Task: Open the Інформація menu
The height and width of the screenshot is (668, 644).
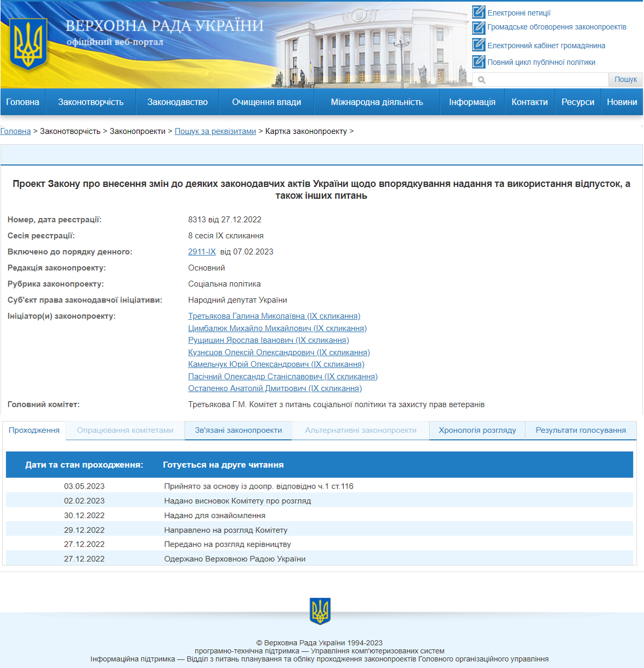Action: coord(472,102)
